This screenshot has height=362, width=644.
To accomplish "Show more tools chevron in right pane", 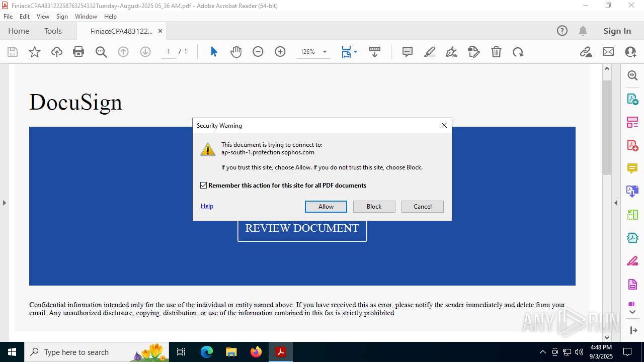I will (632, 312).
